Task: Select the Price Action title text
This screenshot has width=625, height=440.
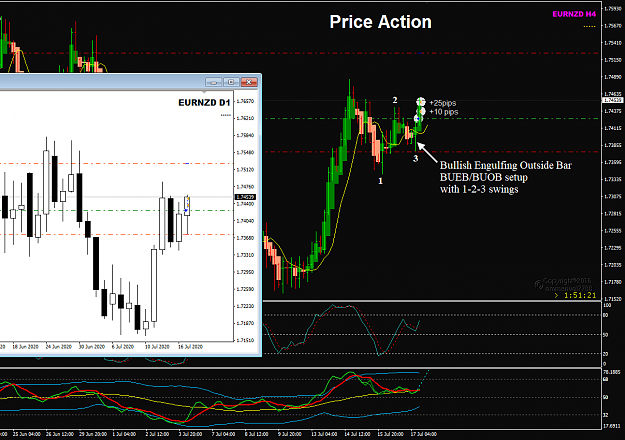Action: pyautogui.click(x=380, y=22)
